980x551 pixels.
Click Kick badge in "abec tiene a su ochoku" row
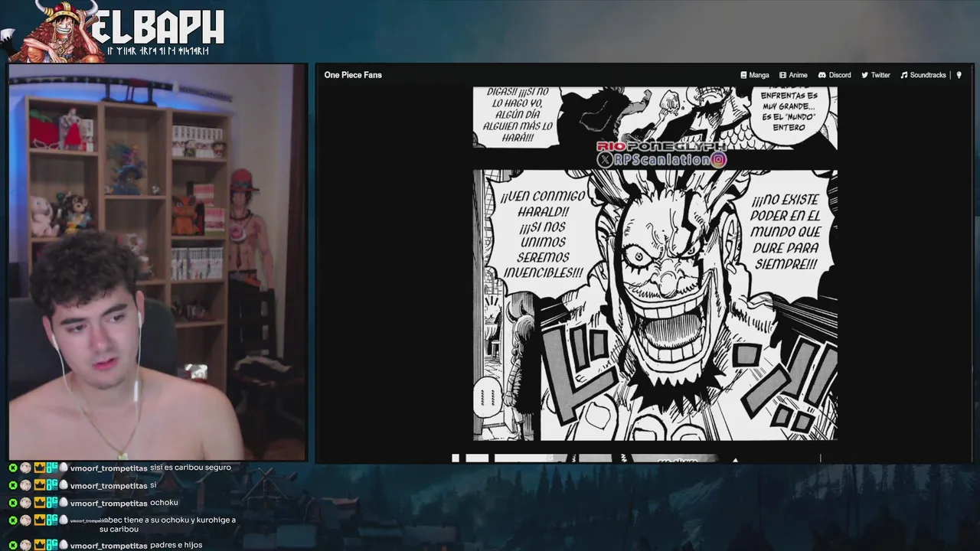pos(13,520)
